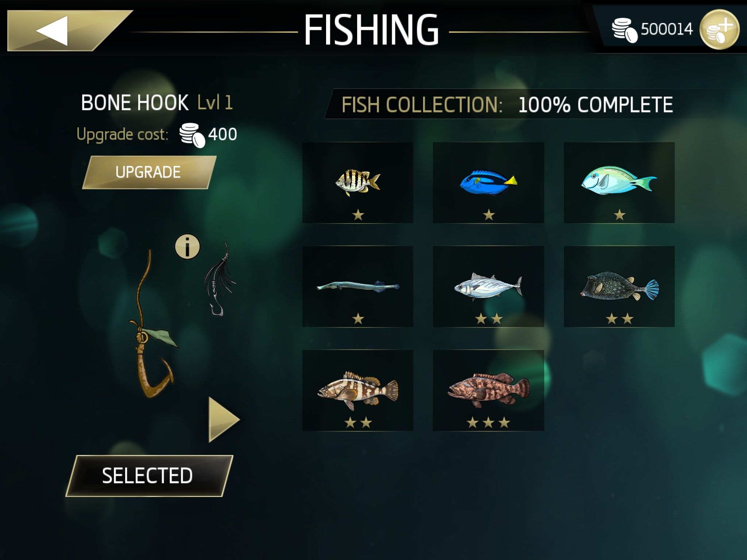The image size is (747, 560).
Task: View the light blue surgeonfish card
Action: coord(619,183)
